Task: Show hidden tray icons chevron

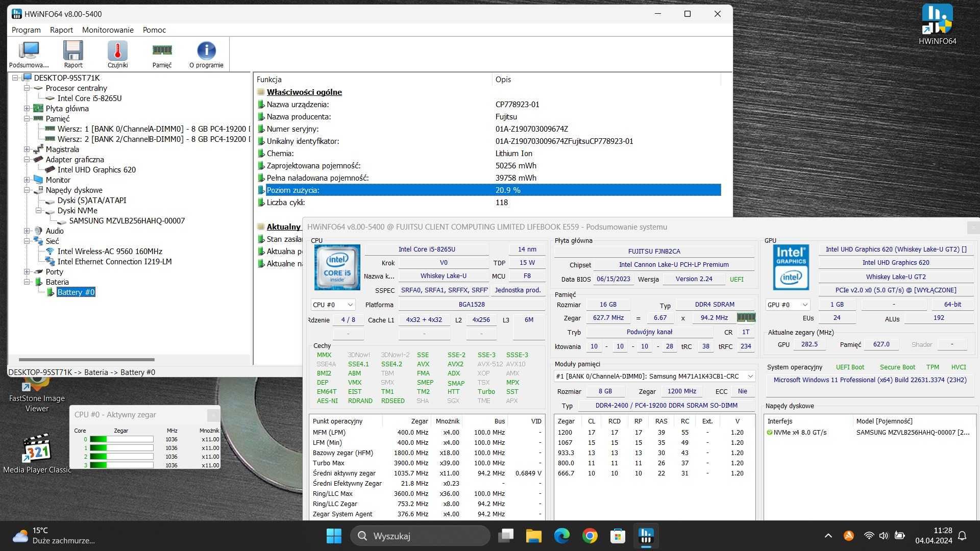Action: click(x=828, y=536)
